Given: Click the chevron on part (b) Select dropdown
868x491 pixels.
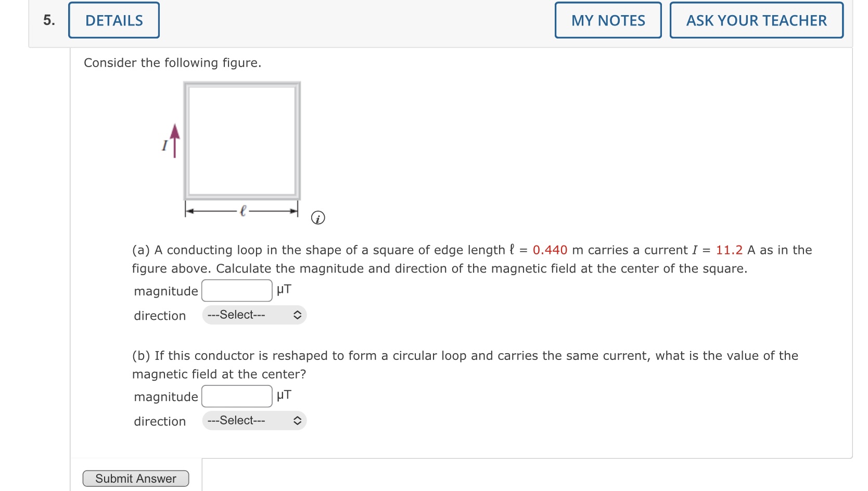Looking at the screenshot, I should tap(297, 420).
